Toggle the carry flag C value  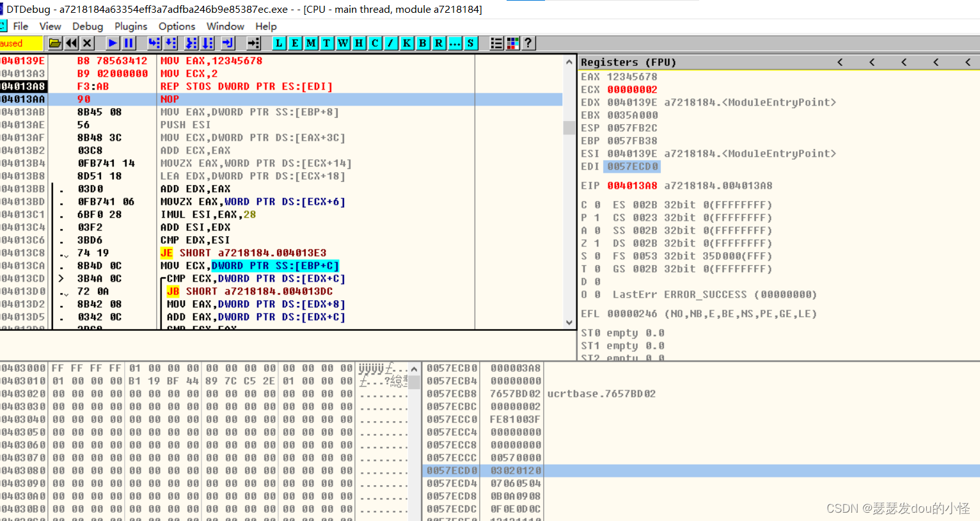click(x=597, y=205)
